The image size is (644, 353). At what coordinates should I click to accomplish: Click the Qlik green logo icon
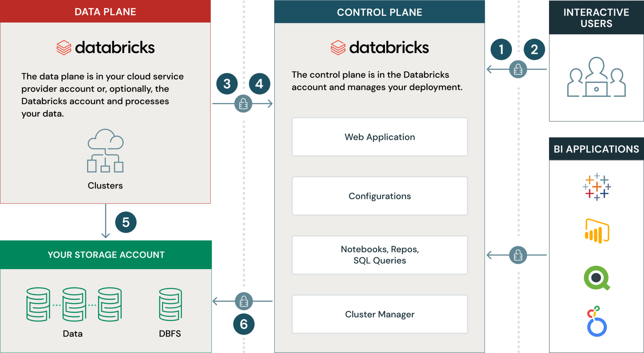click(x=597, y=278)
